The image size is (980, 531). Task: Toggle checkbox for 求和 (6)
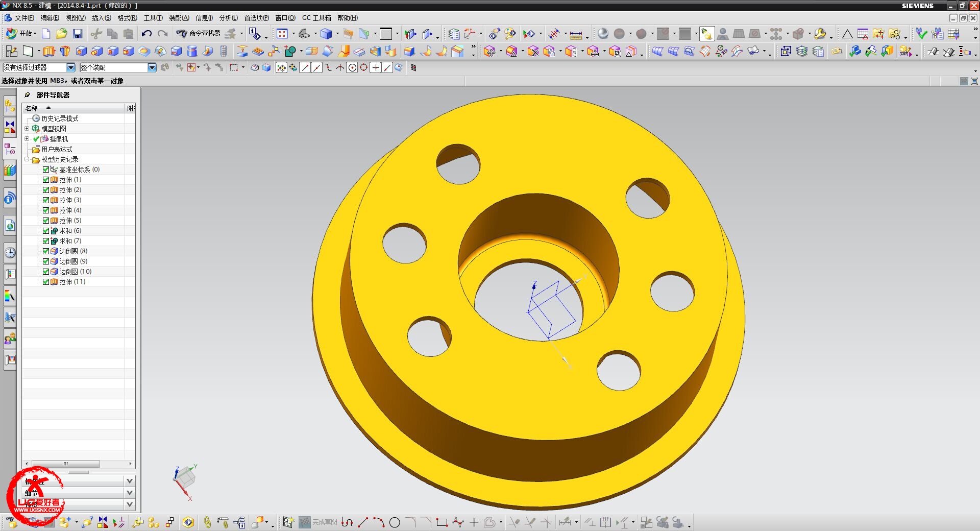click(x=46, y=231)
